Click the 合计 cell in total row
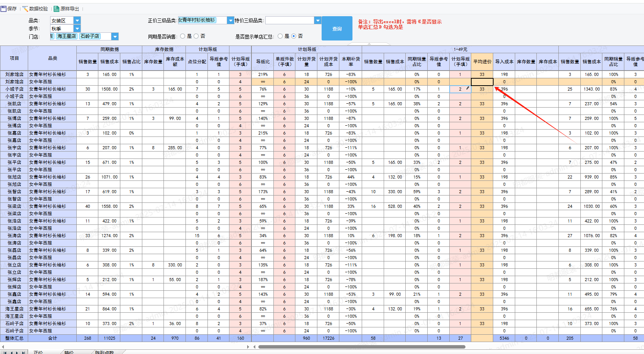 52,338
